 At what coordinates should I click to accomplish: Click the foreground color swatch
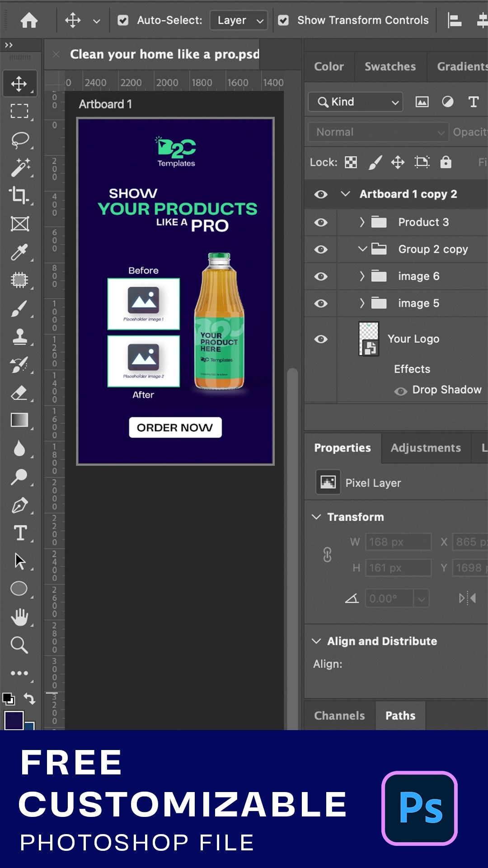14,720
